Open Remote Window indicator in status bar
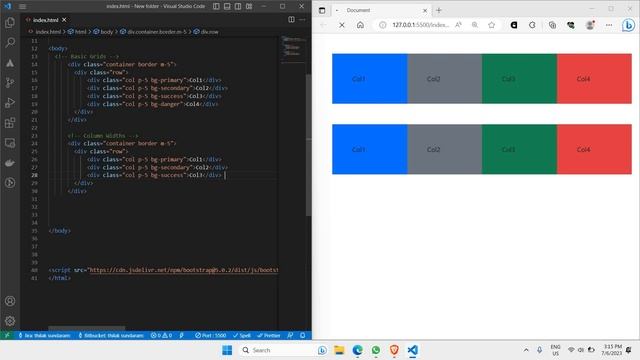Screen dimensions: 640x360 point(7,335)
